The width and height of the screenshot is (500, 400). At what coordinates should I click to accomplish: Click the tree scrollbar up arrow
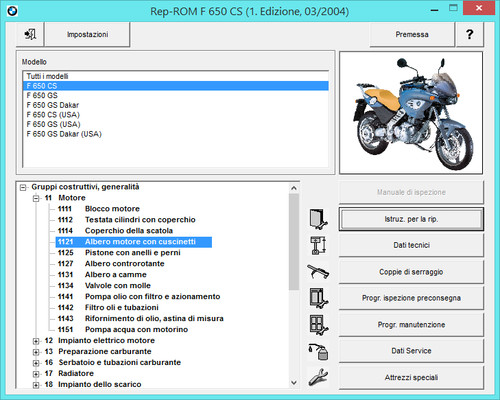tap(294, 188)
